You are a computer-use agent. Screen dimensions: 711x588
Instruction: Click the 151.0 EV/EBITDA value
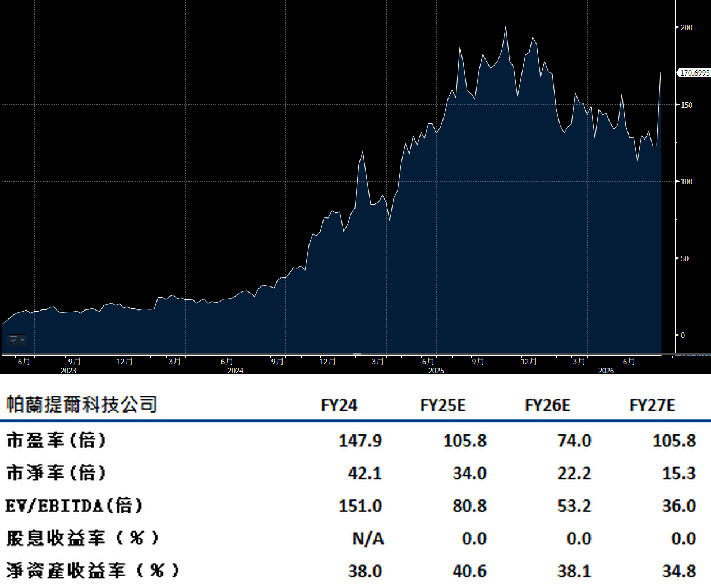(x=360, y=506)
